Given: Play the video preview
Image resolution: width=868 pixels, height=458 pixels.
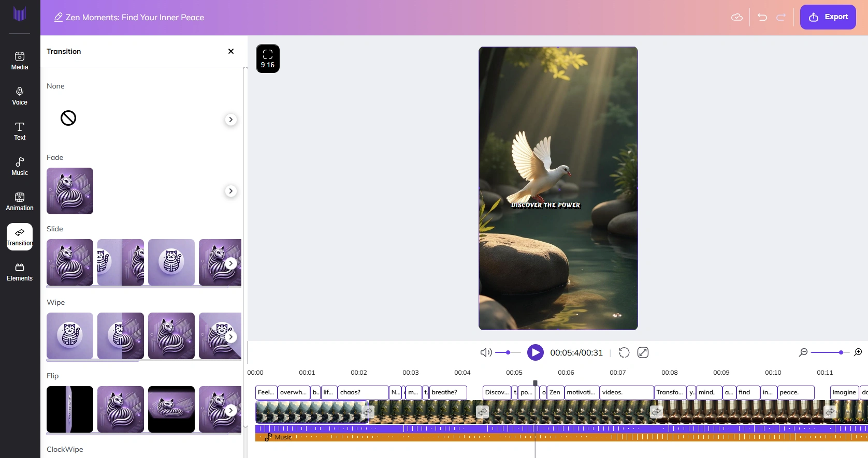Looking at the screenshot, I should coord(536,352).
